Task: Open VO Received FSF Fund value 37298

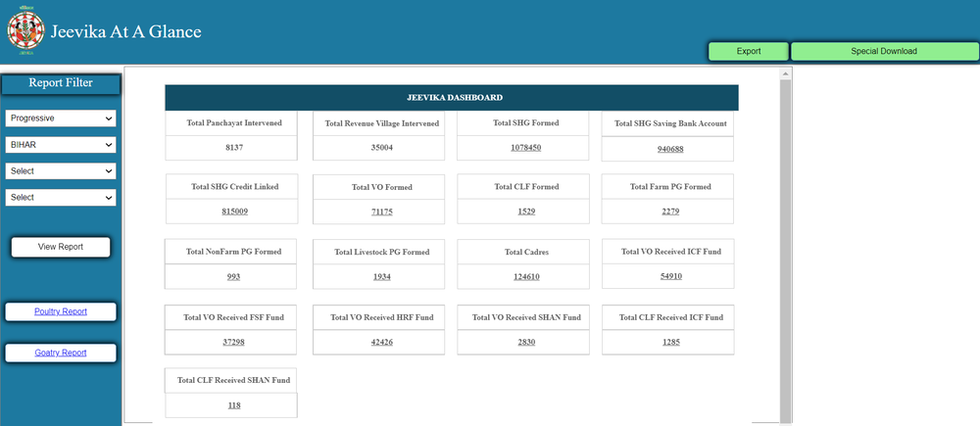Action: point(233,343)
